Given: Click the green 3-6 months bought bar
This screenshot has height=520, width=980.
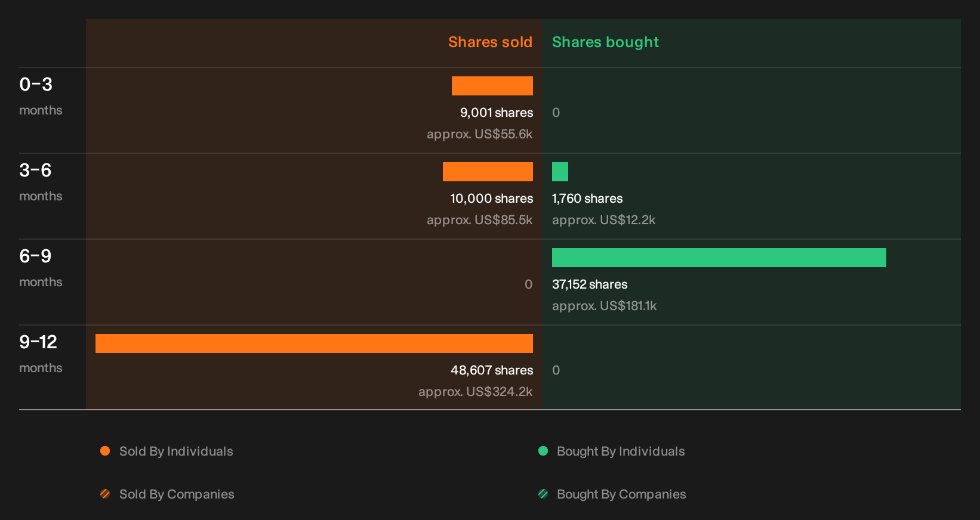Looking at the screenshot, I should pos(560,172).
